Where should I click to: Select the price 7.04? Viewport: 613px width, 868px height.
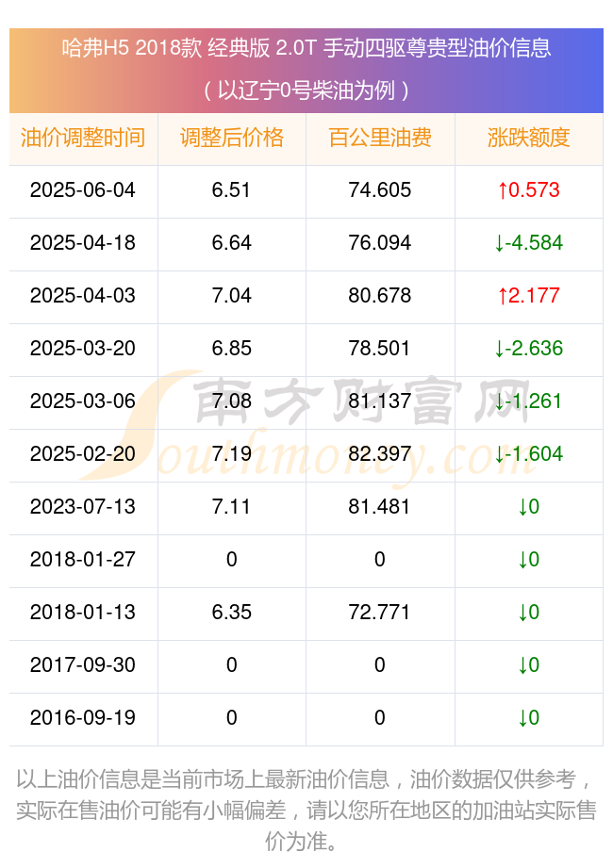(231, 296)
